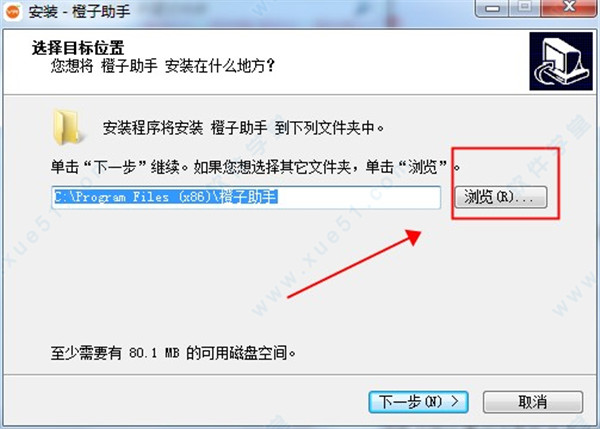600x429 pixels.
Task: Minimize the installer window
Action: click(x=492, y=8)
